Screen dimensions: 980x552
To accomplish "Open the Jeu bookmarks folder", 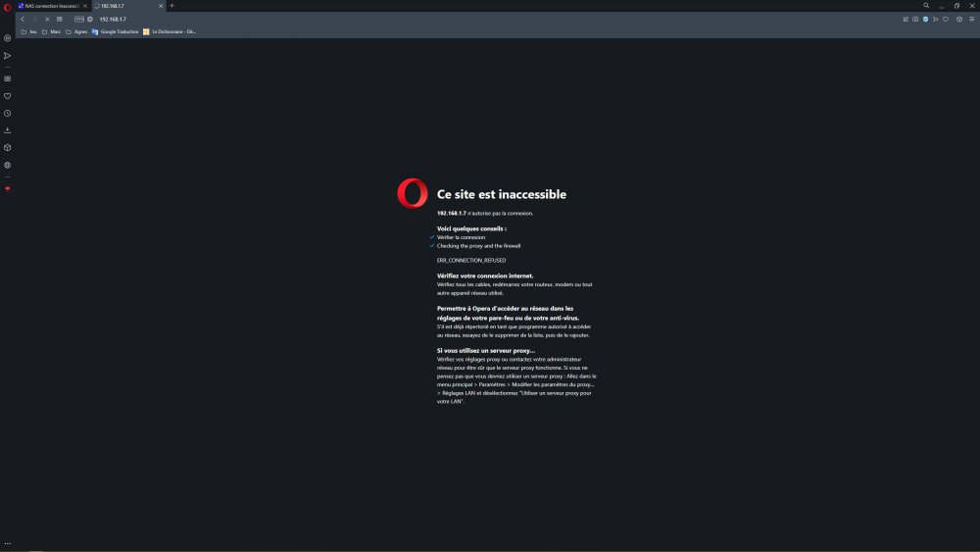I will [x=28, y=32].
